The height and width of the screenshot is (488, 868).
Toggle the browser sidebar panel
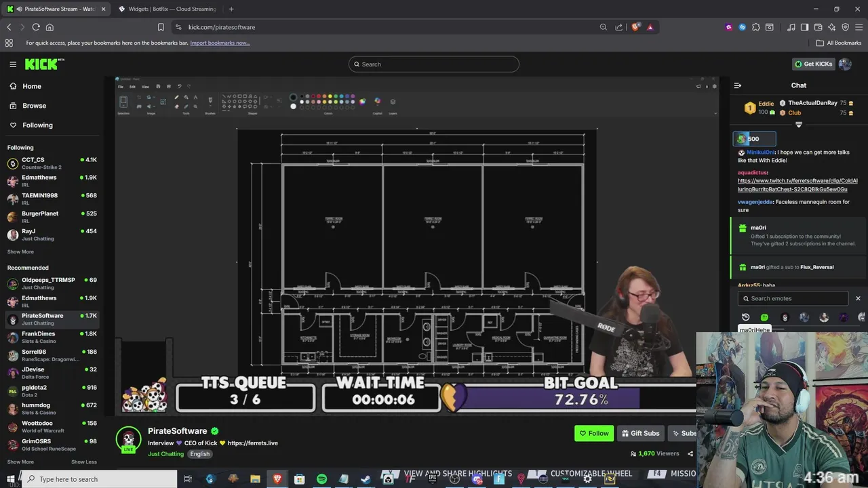click(x=804, y=27)
